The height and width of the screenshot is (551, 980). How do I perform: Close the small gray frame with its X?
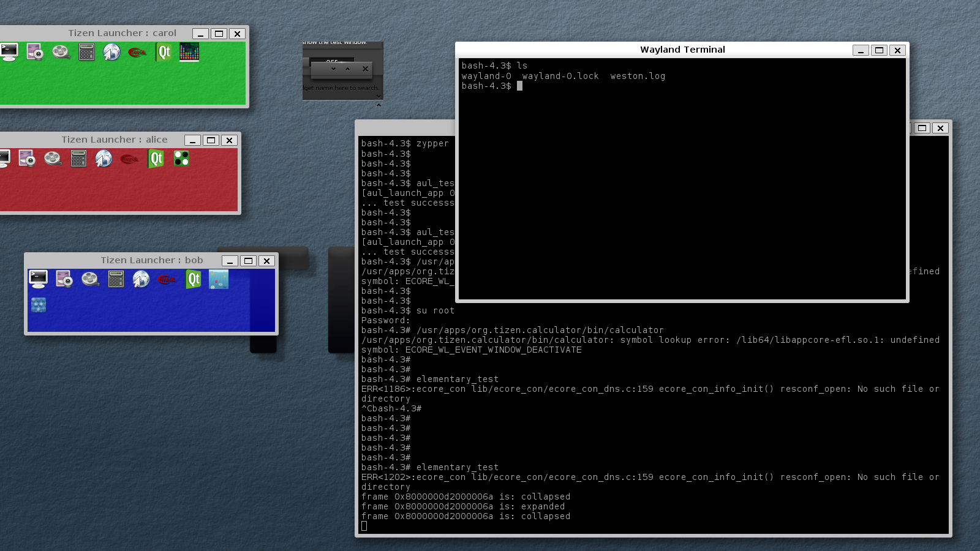365,69
